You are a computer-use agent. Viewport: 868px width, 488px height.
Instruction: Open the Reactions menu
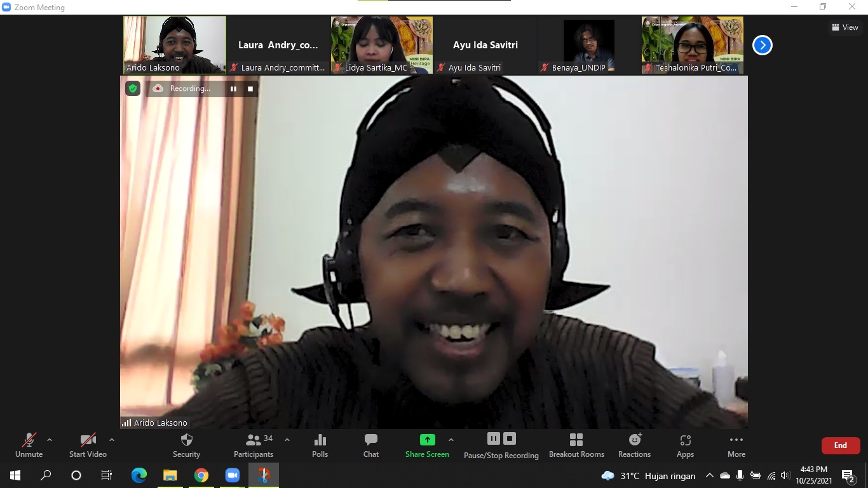coord(634,445)
